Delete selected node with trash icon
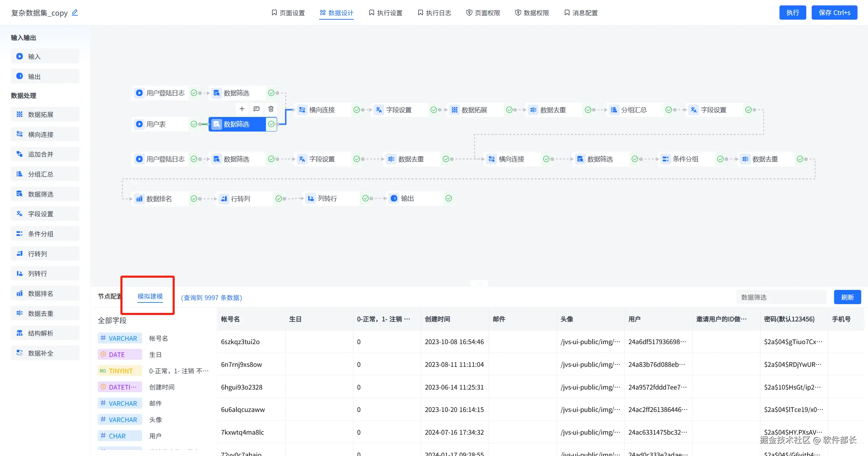The image size is (868, 456). [271, 109]
